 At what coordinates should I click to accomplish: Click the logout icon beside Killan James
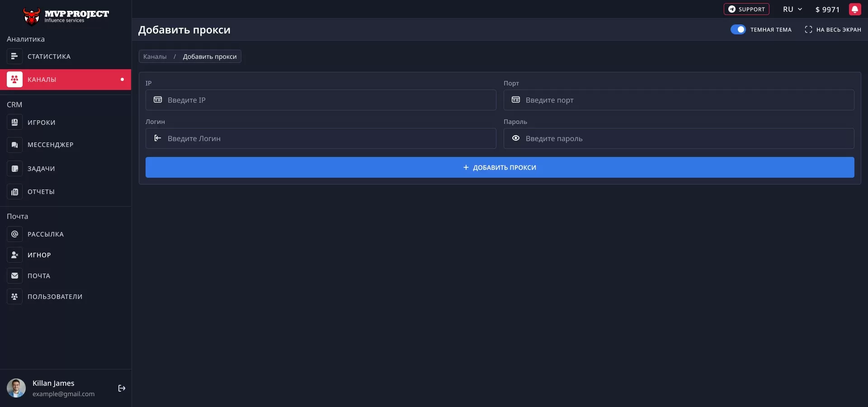122,388
